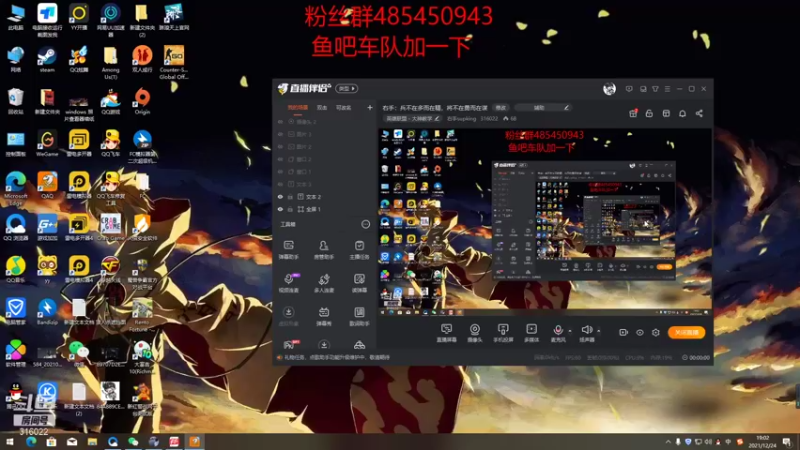Click the 修改 button after the stream title
800x450 pixels.
[x=501, y=108]
